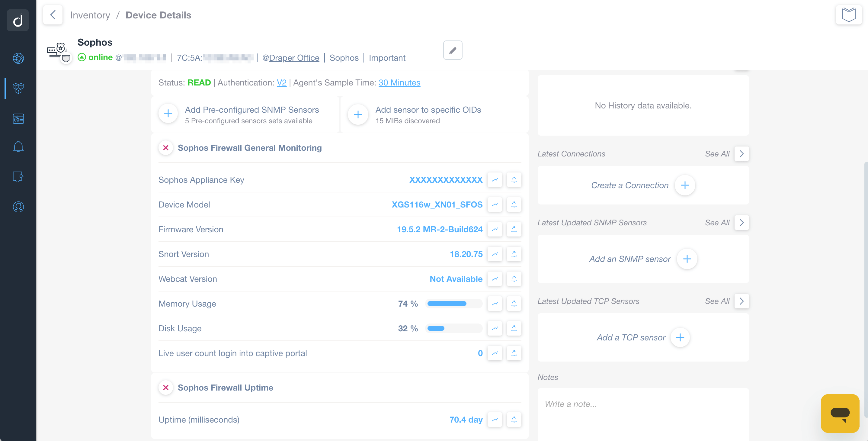Click the Not Available Webcat value
Screen dimensions: 868x441
click(456, 279)
